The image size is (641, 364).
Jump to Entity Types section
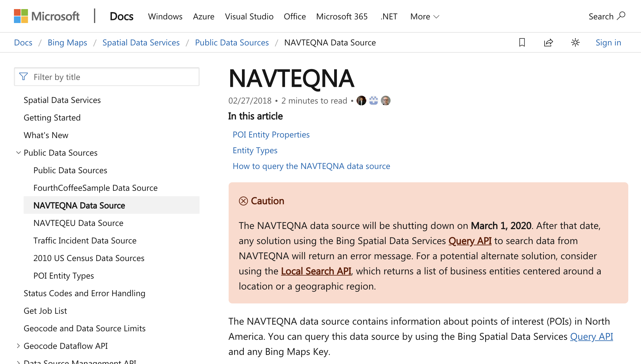pyautogui.click(x=255, y=150)
